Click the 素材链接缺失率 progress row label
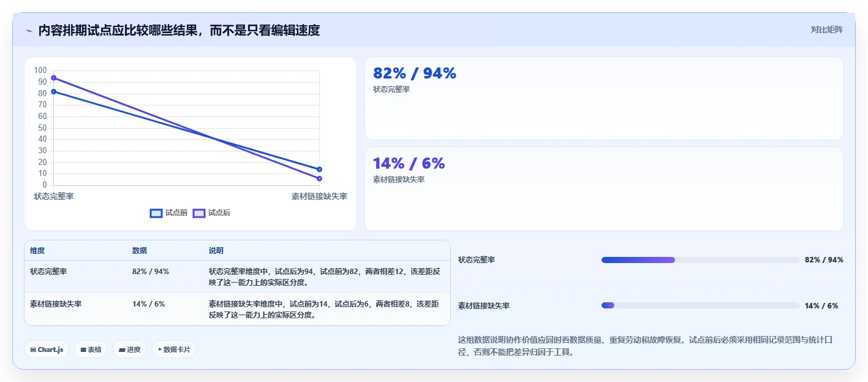Image resolution: width=868 pixels, height=382 pixels. [x=484, y=305]
